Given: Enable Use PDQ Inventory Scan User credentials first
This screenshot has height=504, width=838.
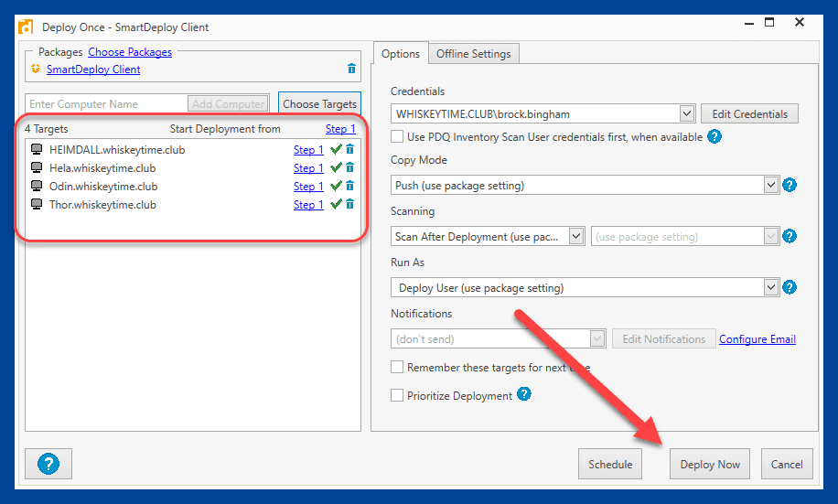Looking at the screenshot, I should 396,136.
